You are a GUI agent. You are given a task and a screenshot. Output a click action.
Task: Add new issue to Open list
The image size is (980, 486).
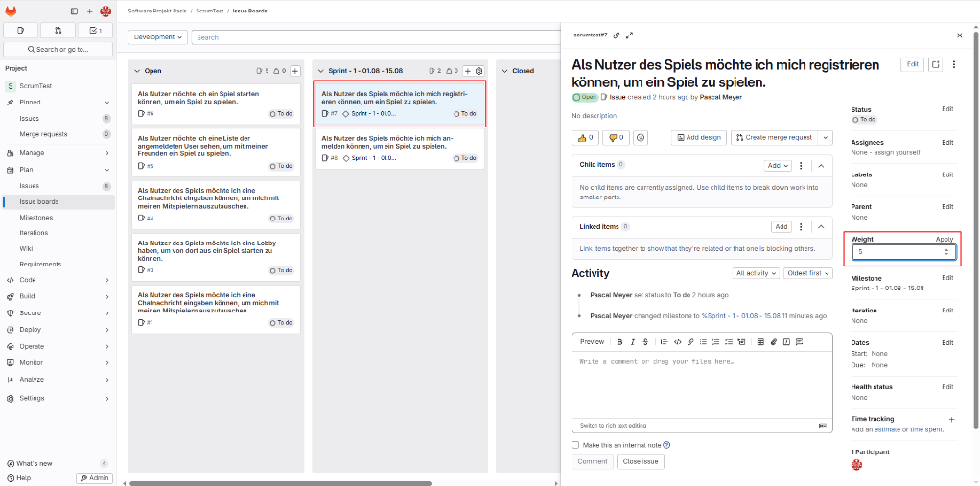295,71
